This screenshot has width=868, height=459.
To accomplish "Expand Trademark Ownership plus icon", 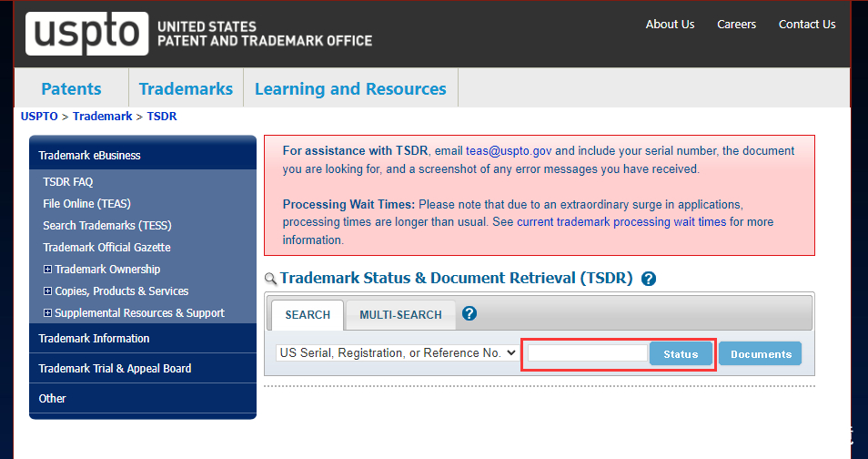I will click(x=47, y=270).
